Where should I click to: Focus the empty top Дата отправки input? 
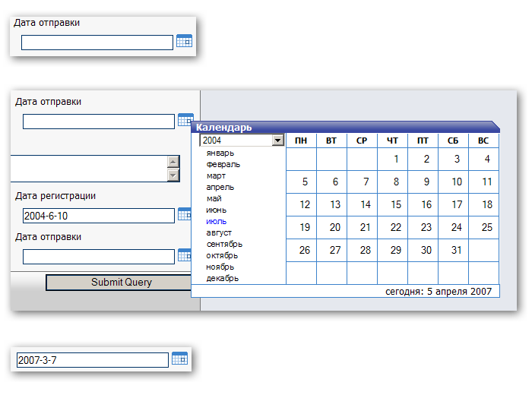pos(97,43)
